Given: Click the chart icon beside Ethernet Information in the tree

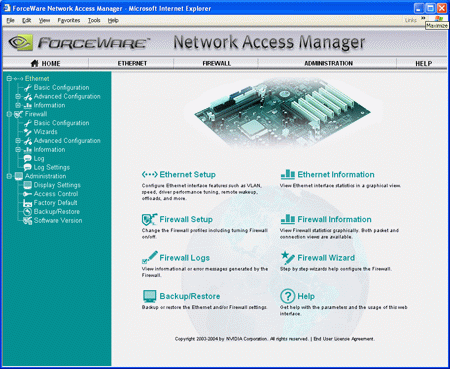Looking at the screenshot, I should click(28, 105).
